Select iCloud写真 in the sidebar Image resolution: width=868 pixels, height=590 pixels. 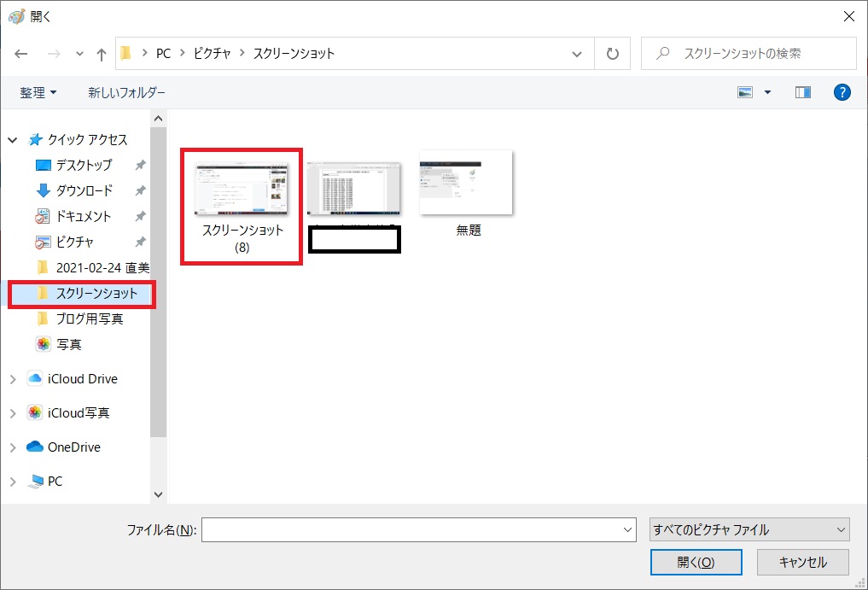pos(78,412)
